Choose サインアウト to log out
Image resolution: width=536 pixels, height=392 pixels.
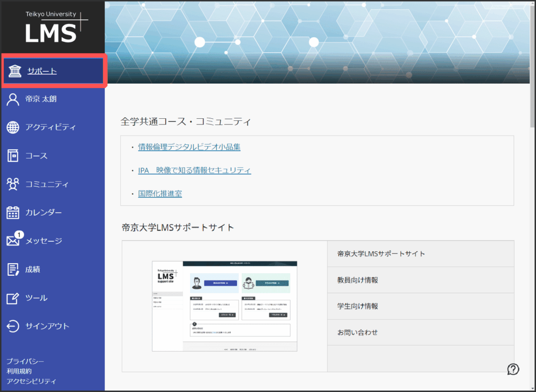point(48,327)
